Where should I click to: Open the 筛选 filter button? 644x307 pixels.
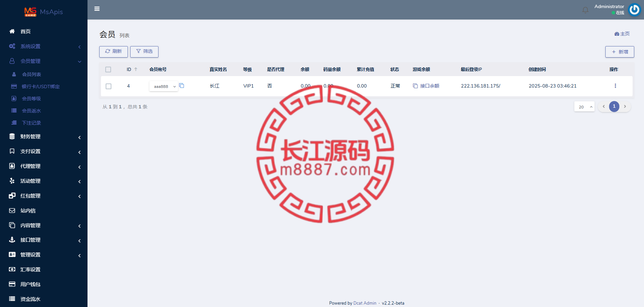tap(144, 52)
